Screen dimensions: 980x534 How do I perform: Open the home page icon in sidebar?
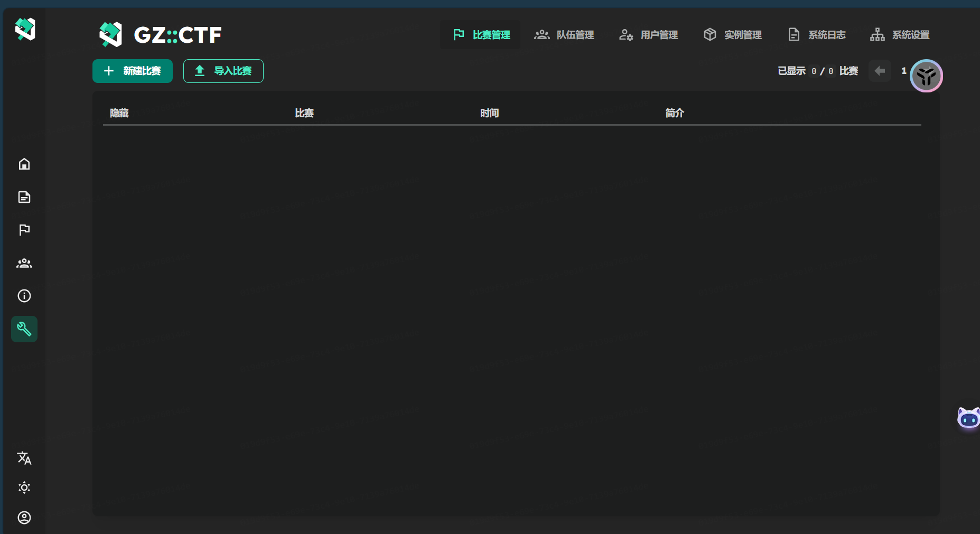pos(24,164)
